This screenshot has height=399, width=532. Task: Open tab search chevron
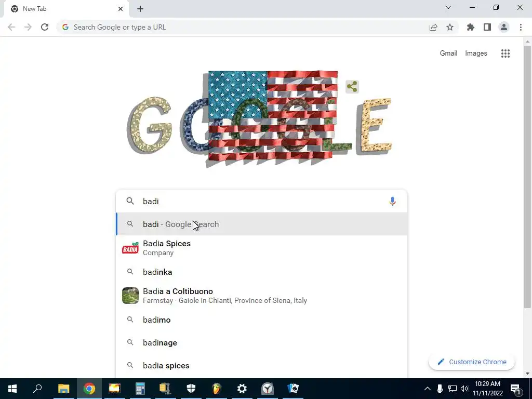tap(448, 7)
